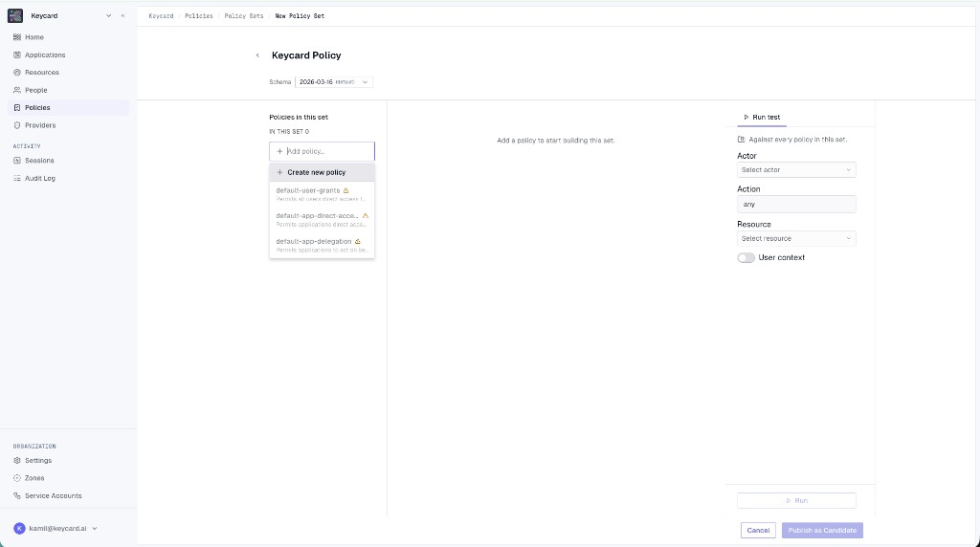This screenshot has height=547, width=980.
Task: Open the Home sidebar icon
Action: (x=17, y=37)
